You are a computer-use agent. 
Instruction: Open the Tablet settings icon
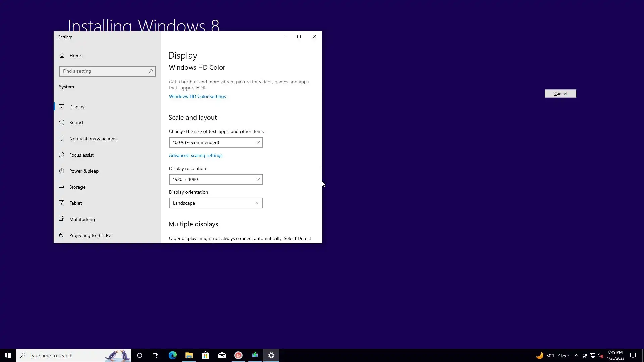[x=62, y=203]
